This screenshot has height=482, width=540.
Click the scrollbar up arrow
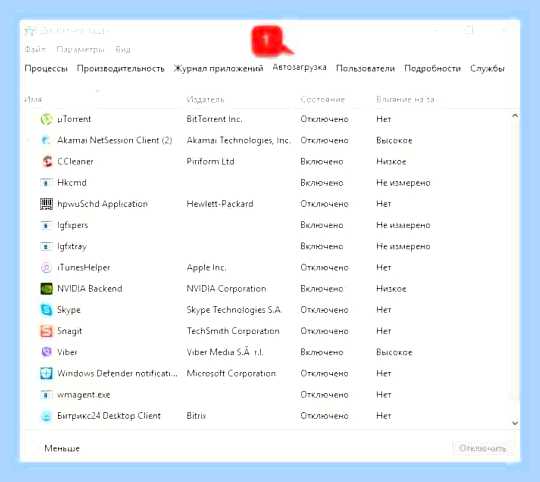tap(515, 116)
